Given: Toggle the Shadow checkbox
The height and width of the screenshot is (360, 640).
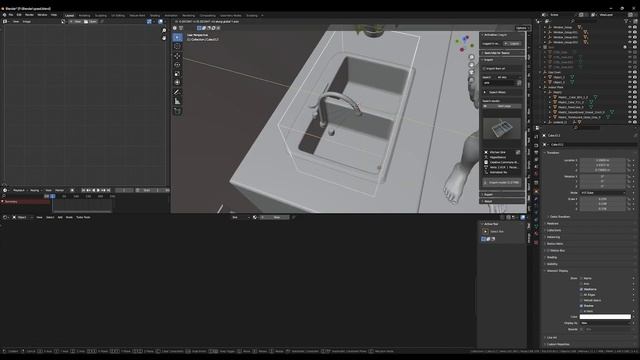Looking at the screenshot, I should [581, 306].
